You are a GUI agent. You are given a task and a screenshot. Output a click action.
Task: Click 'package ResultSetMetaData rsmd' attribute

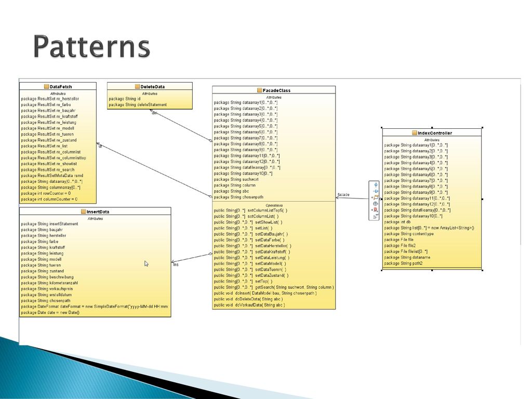(x=52, y=176)
